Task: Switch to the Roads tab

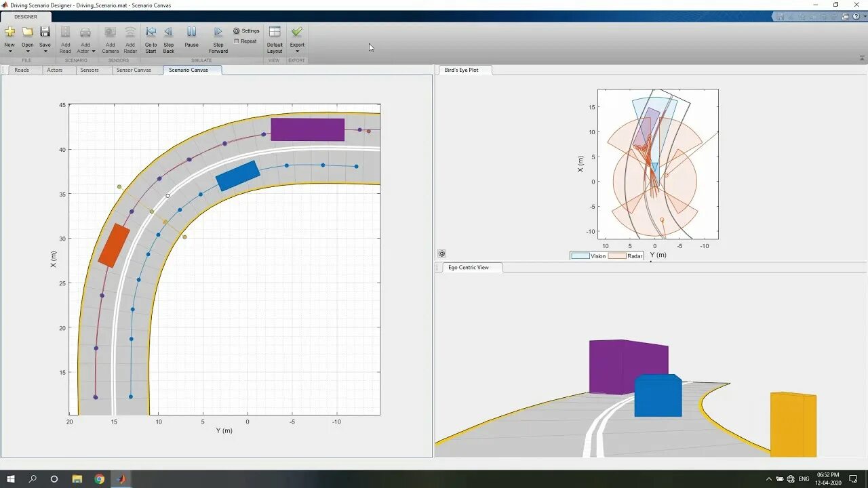Action: pos(22,70)
